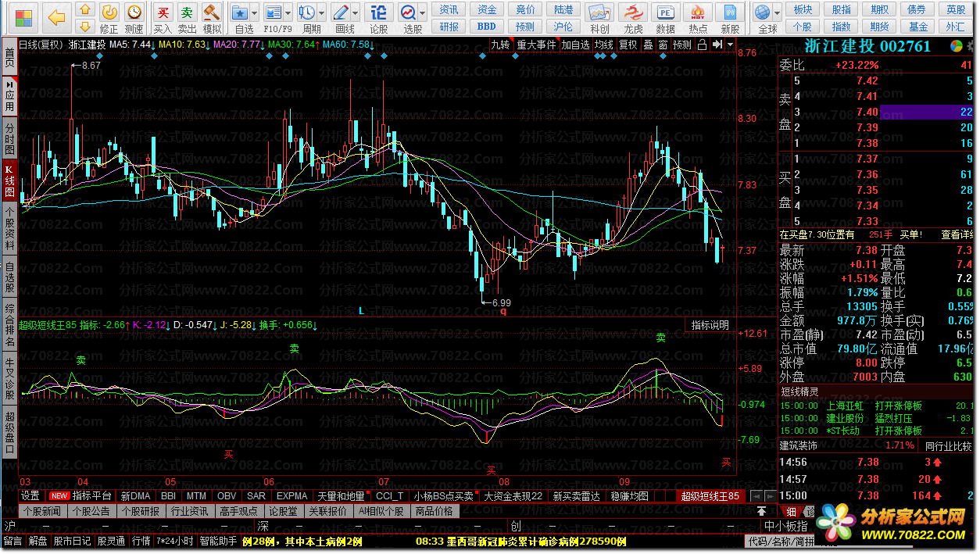Image resolution: width=980 pixels, height=554 pixels.
Task: Expand the F10/F9 dropdown arrow
Action: [289, 13]
